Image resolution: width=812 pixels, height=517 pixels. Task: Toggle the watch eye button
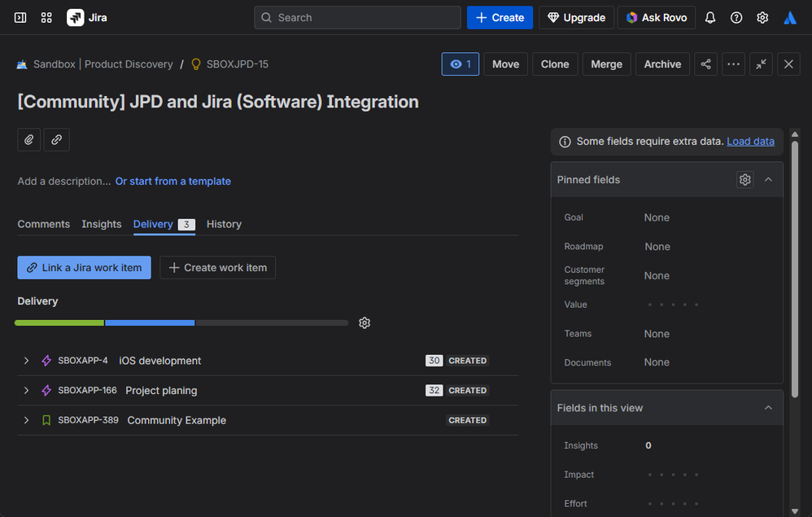[461, 64]
